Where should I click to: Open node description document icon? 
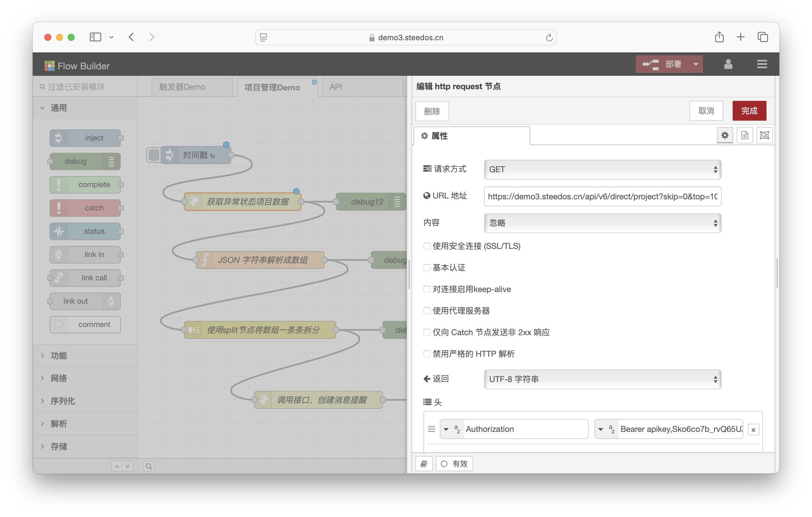(745, 136)
